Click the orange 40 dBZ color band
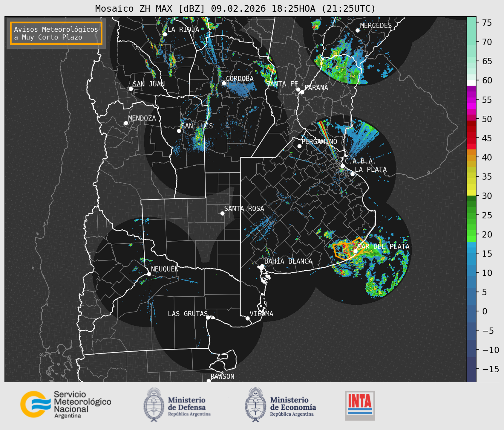504x430 pixels. pos(471,157)
